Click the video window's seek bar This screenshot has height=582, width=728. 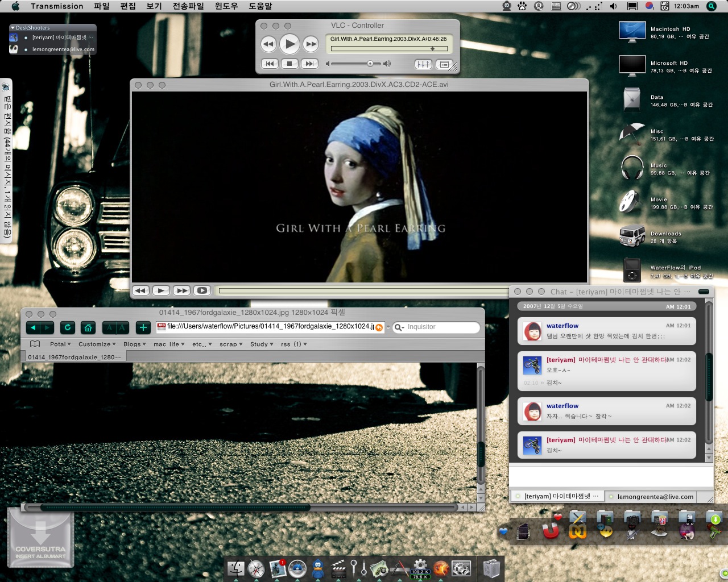coord(364,290)
